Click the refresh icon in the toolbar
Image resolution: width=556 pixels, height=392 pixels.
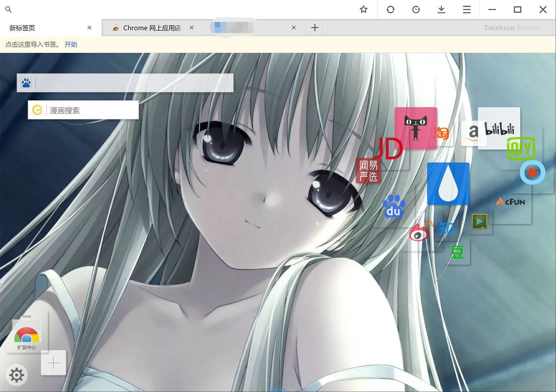click(x=391, y=9)
